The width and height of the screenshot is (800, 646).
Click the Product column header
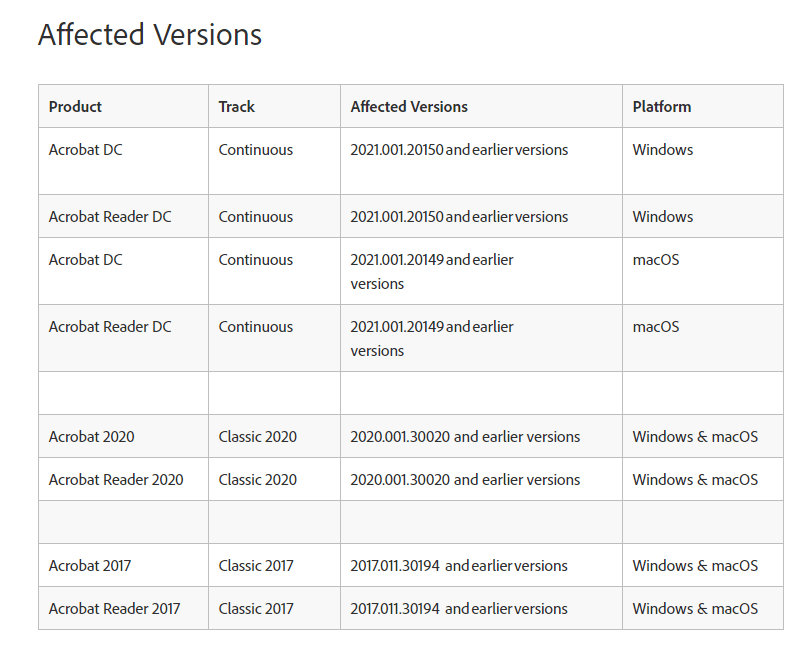(75, 107)
